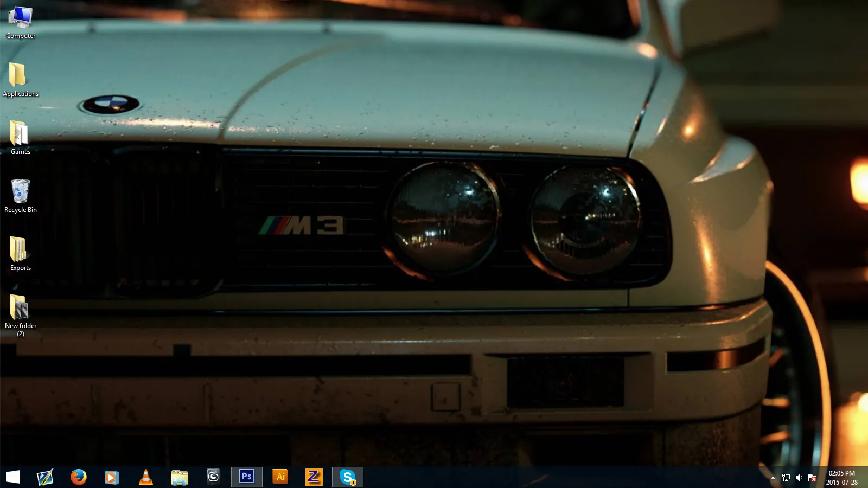Launch Adobe Illustrator from taskbar
Screen dimensions: 868x488
point(280,477)
